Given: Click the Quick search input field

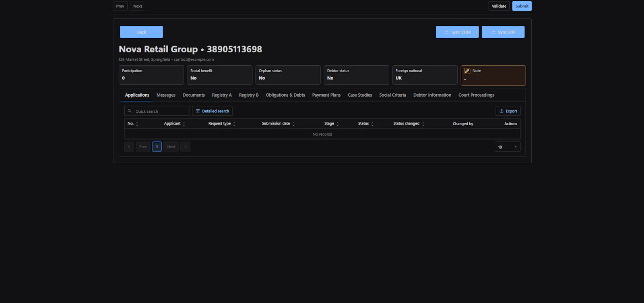Looking at the screenshot, I should (x=157, y=111).
